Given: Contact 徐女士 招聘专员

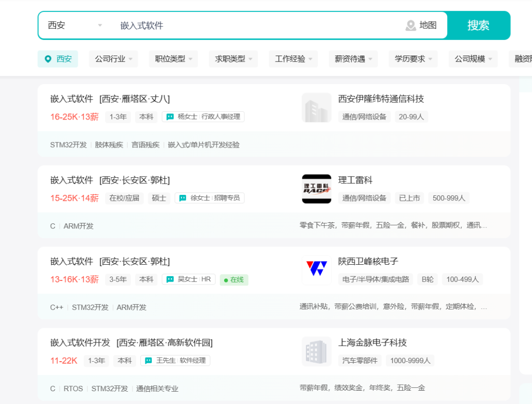Looking at the screenshot, I should point(209,198).
